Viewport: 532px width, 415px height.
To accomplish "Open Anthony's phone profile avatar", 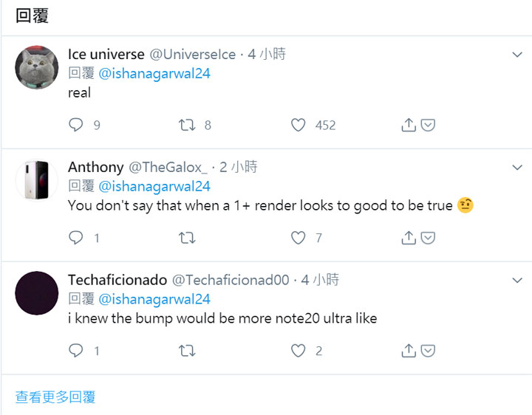I will (37, 179).
